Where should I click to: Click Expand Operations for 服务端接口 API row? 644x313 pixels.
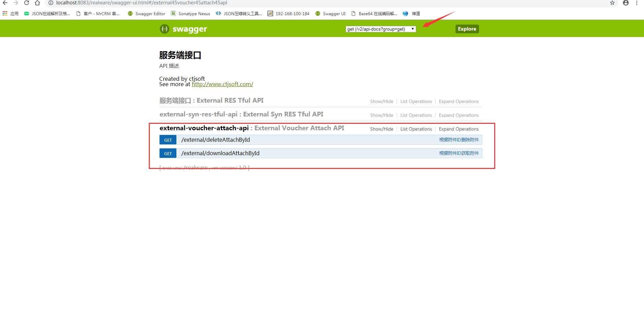point(459,101)
